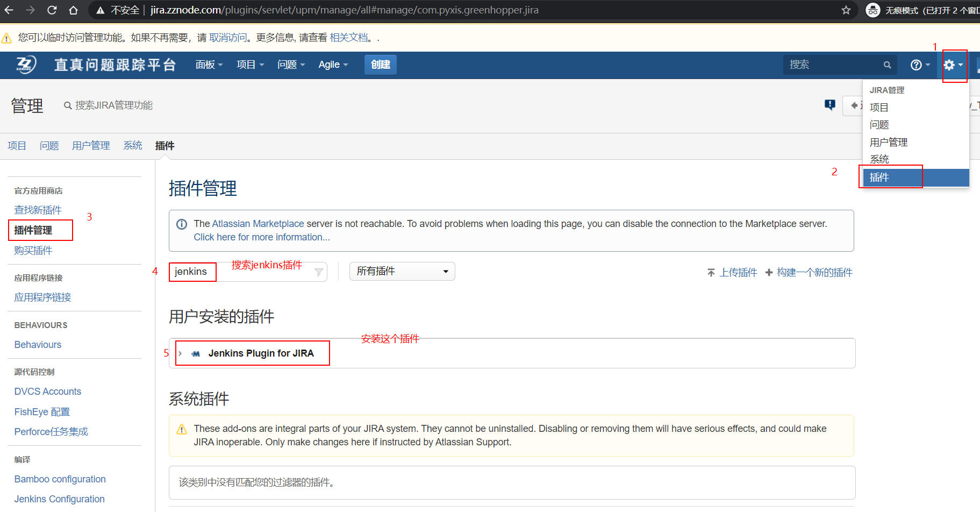Screen dimensions: 980x512
Task: Bookmark this page with the star icon
Action: click(846, 10)
